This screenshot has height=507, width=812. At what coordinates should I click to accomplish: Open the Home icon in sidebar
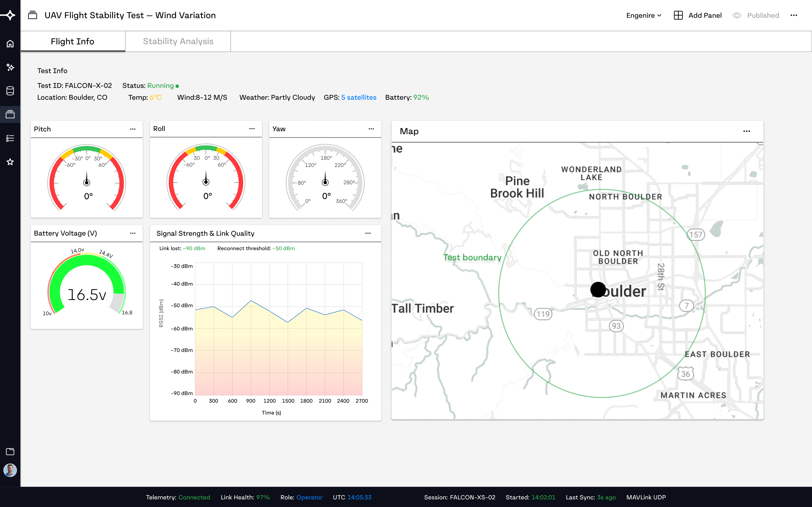click(10, 44)
